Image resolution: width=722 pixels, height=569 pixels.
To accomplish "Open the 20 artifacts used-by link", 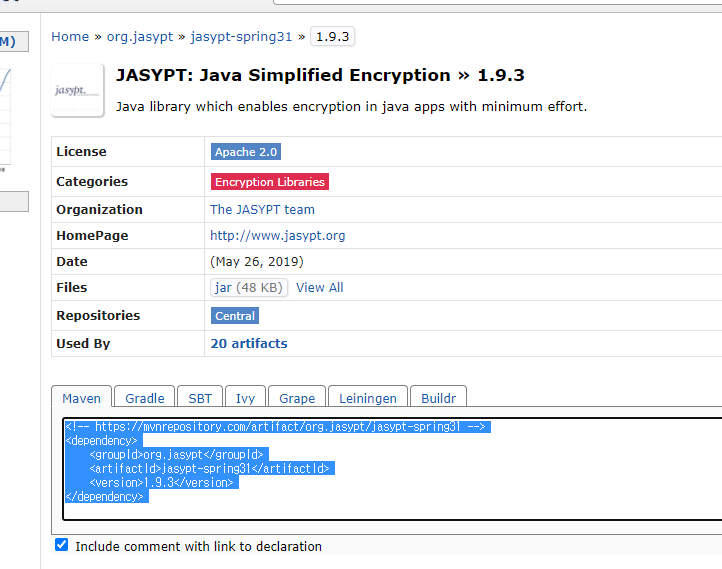I will tap(249, 343).
